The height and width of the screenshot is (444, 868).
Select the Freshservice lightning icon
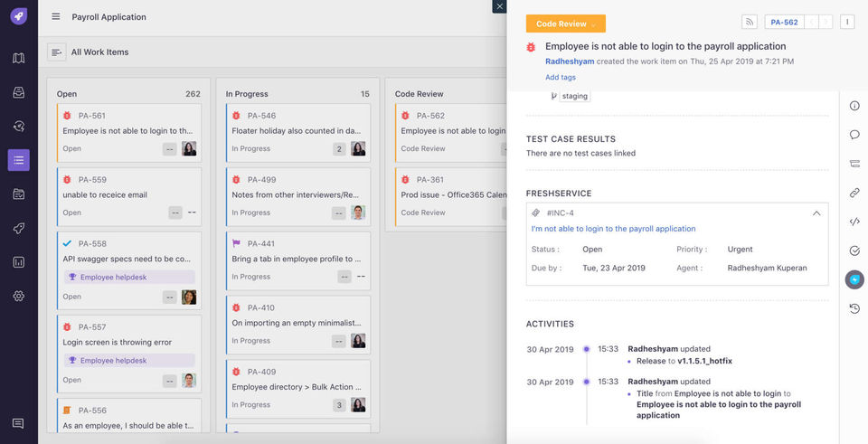point(854,279)
